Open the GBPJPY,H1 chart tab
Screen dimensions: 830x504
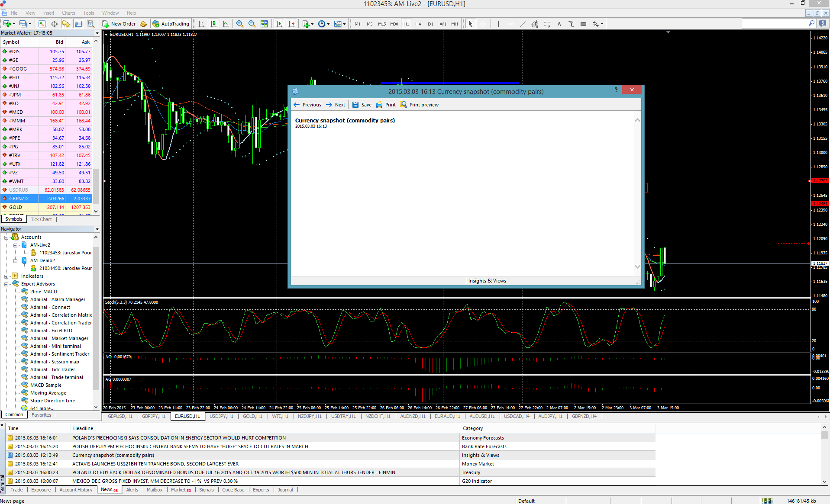click(154, 416)
